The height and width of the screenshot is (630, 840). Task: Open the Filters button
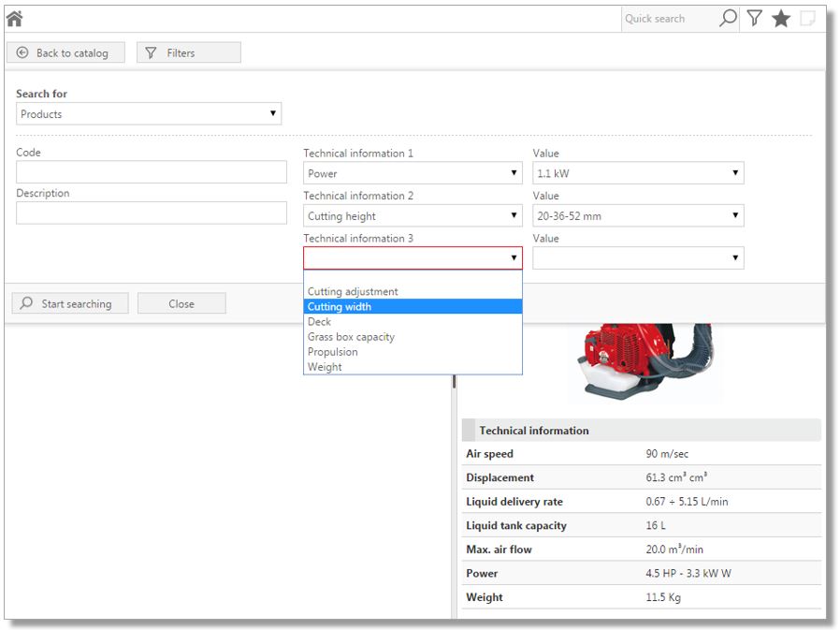tap(188, 53)
